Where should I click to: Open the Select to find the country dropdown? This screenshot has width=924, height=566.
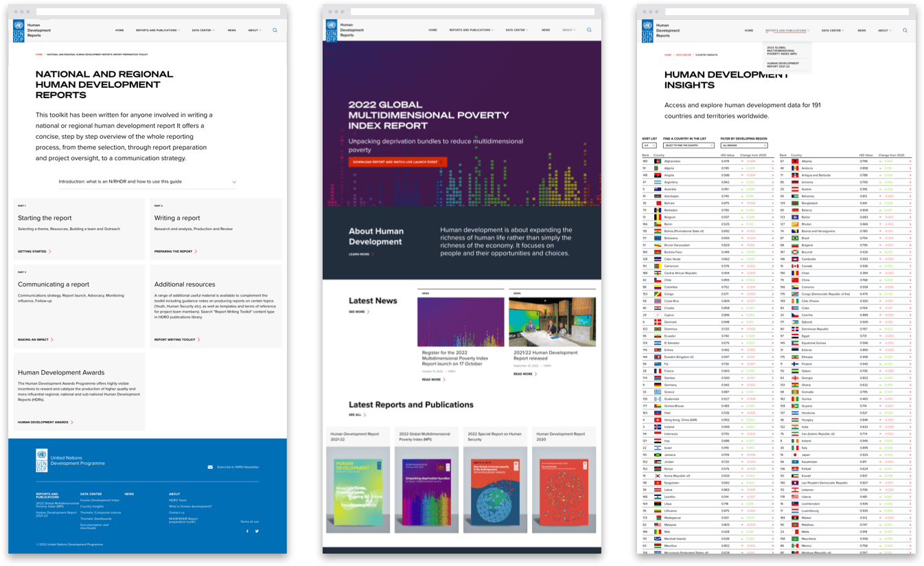tap(689, 146)
